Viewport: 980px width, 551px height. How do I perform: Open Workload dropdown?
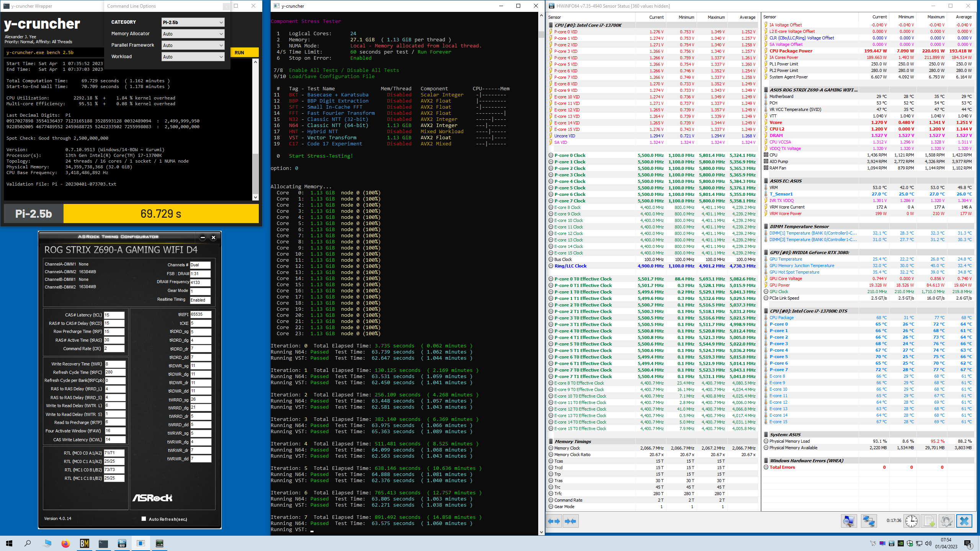193,57
